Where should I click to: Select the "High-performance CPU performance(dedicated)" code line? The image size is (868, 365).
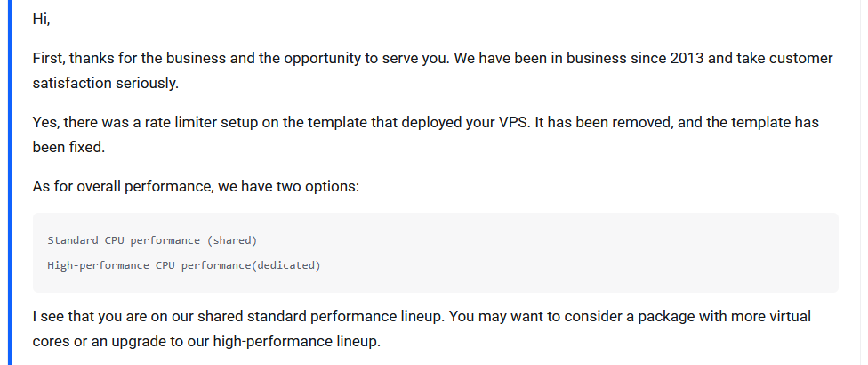[x=184, y=265]
